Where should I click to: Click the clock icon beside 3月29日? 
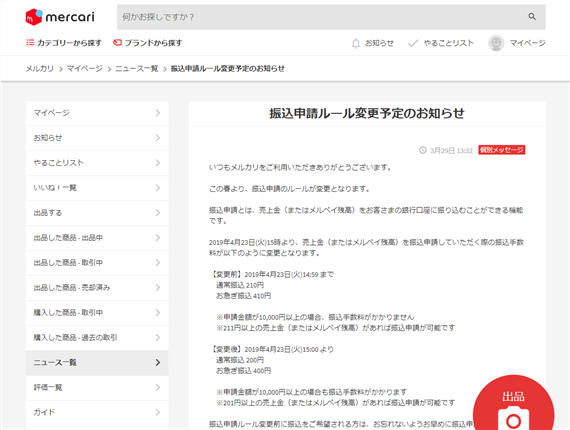tap(422, 150)
